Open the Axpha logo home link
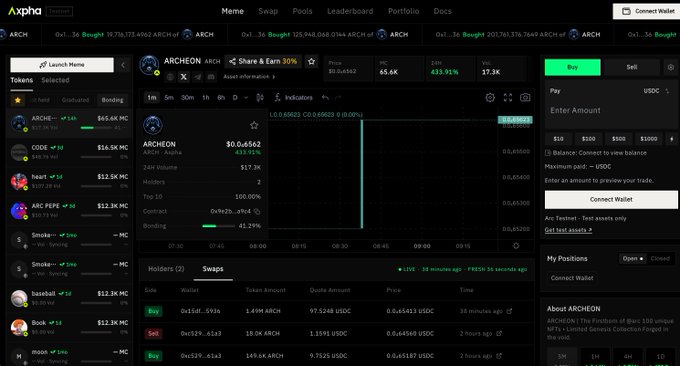 coord(25,11)
